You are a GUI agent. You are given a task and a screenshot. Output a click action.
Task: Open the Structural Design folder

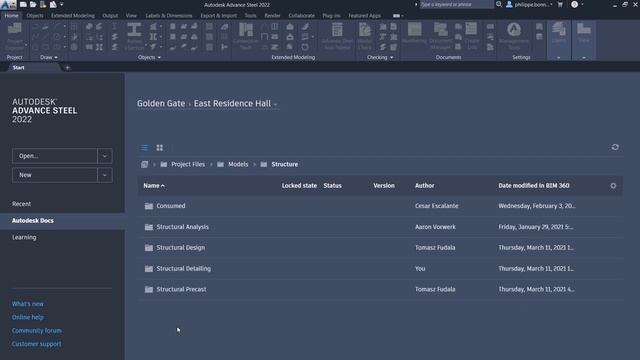pos(181,248)
